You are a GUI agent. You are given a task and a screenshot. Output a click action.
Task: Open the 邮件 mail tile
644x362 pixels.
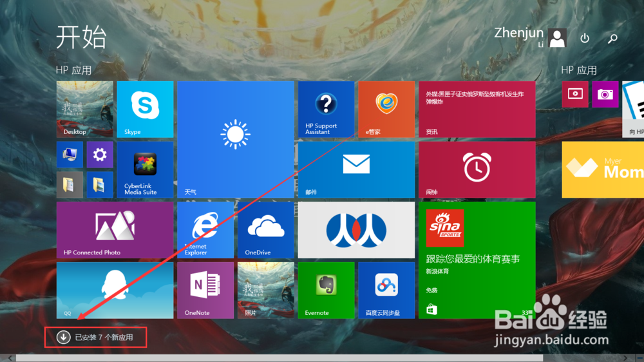coord(356,169)
